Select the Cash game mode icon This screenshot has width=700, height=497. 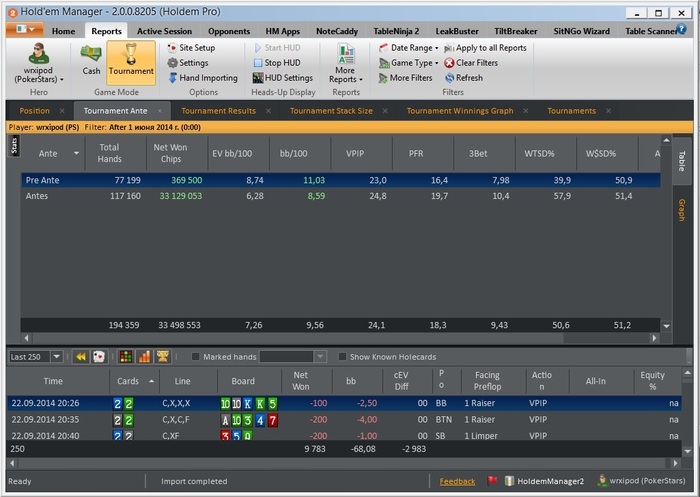tap(91, 60)
